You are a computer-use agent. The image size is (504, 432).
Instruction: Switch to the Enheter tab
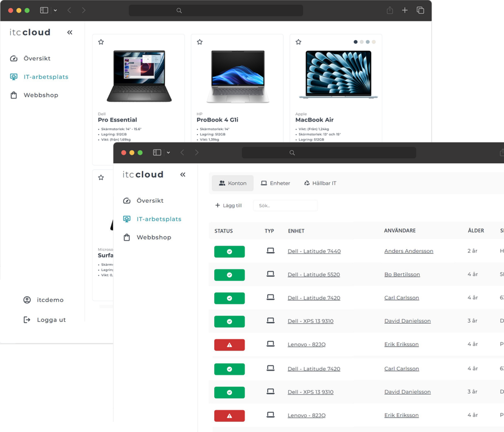click(x=275, y=183)
